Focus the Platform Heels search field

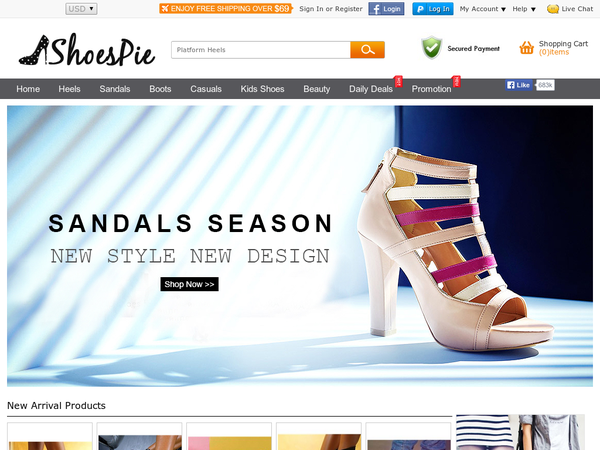[261, 50]
